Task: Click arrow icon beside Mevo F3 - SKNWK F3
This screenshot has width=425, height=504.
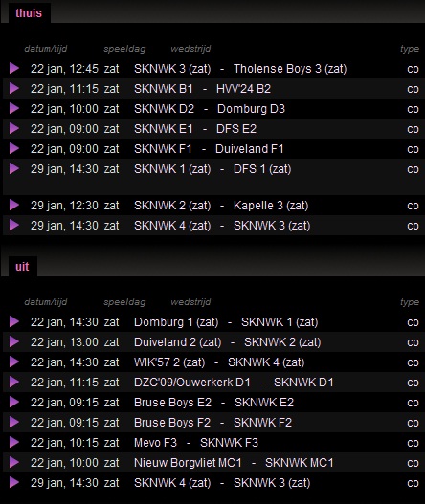Action: point(14,442)
